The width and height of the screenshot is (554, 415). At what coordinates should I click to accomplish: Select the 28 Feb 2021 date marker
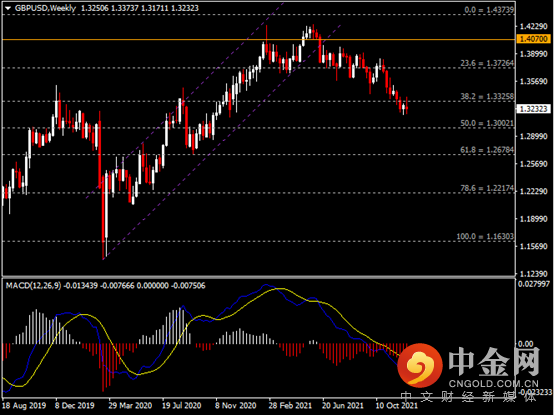(290, 405)
